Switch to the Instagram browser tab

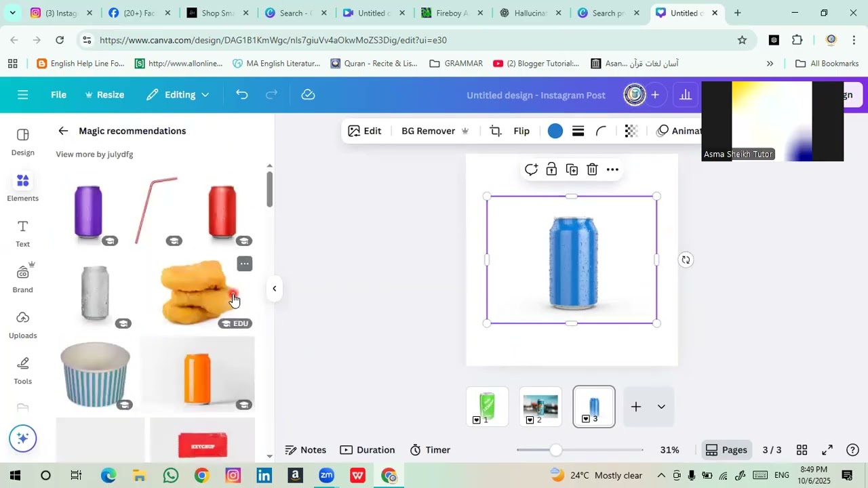tap(61, 13)
